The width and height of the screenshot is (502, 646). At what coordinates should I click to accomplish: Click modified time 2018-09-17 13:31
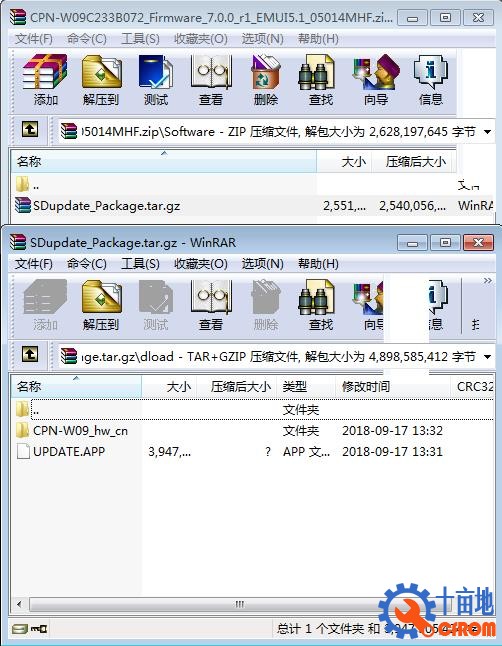[392, 452]
